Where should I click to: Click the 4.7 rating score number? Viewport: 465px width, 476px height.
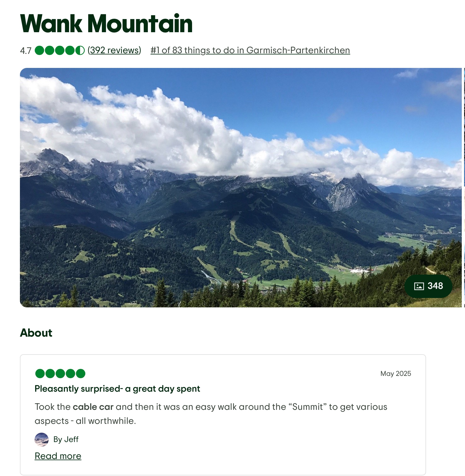(x=25, y=51)
